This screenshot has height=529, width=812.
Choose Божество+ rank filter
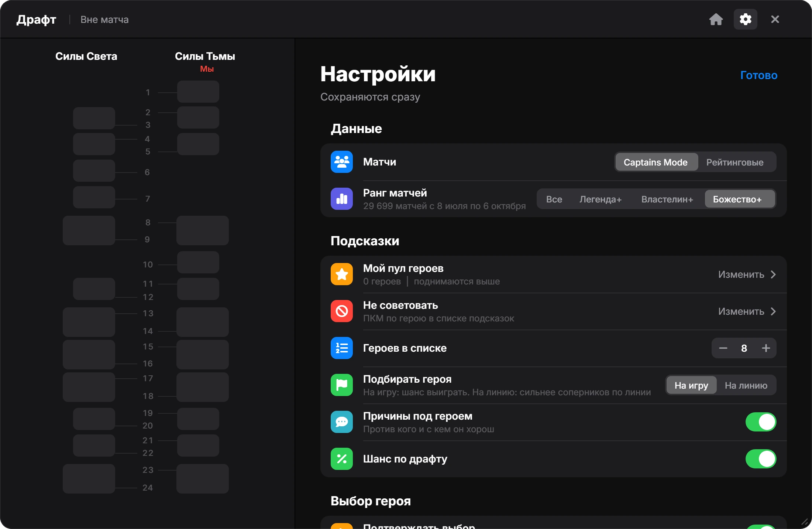(x=740, y=199)
